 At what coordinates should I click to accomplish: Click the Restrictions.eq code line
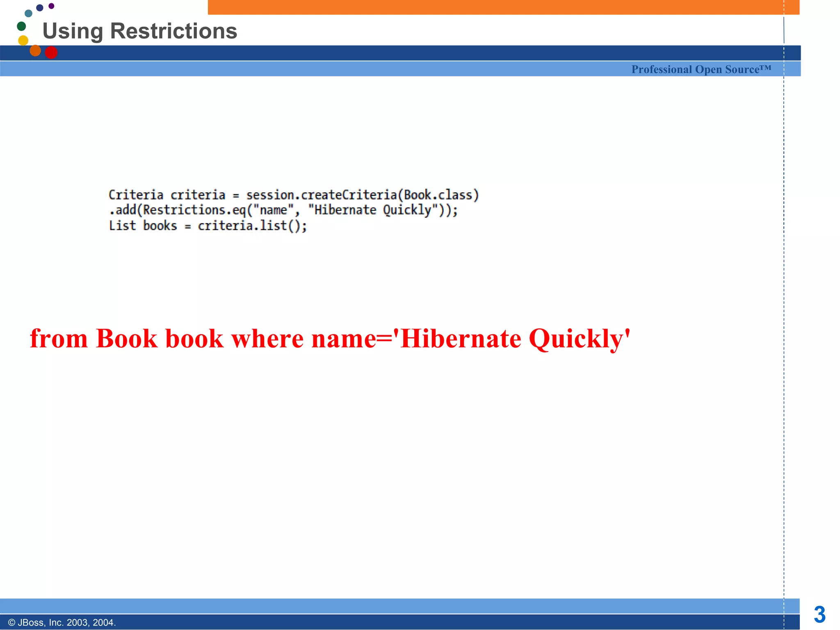(x=283, y=210)
